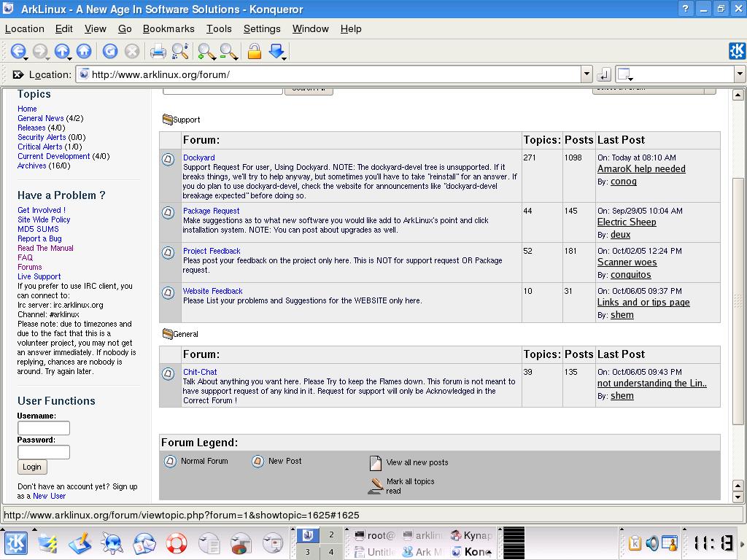This screenshot has height=560, width=747.
Task: Open the 'Scanner woes' last post
Action: 627,262
